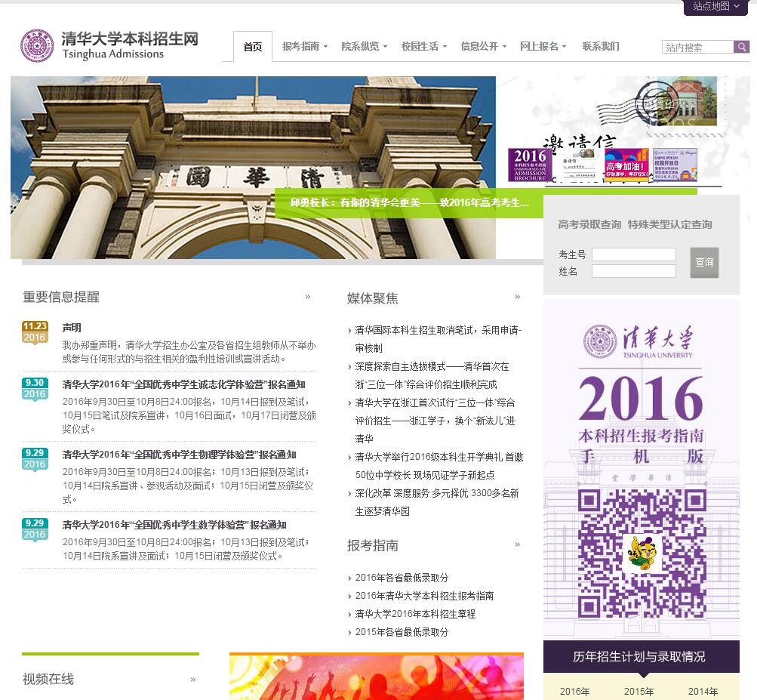Click the green banner caption 邱勇校长

click(x=409, y=203)
